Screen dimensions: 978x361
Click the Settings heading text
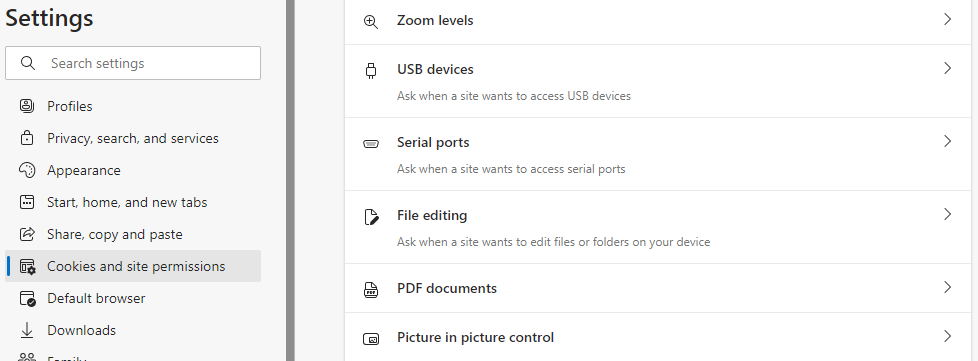pos(49,18)
